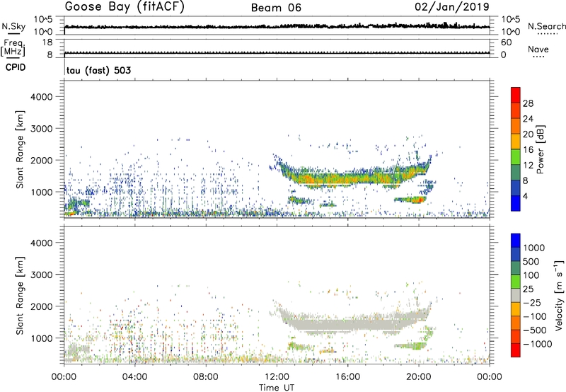Click the '12' label on Power colorbar
The height and width of the screenshot is (392, 566).
(x=528, y=166)
